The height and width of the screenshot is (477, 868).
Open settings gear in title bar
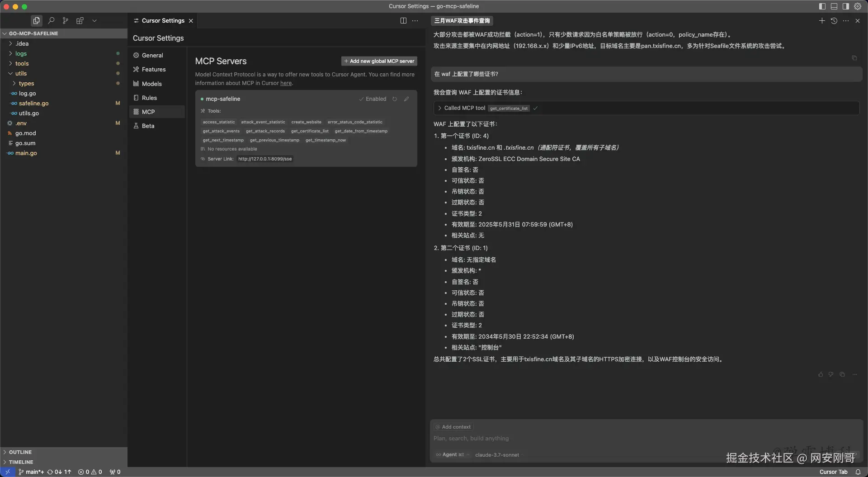point(858,6)
